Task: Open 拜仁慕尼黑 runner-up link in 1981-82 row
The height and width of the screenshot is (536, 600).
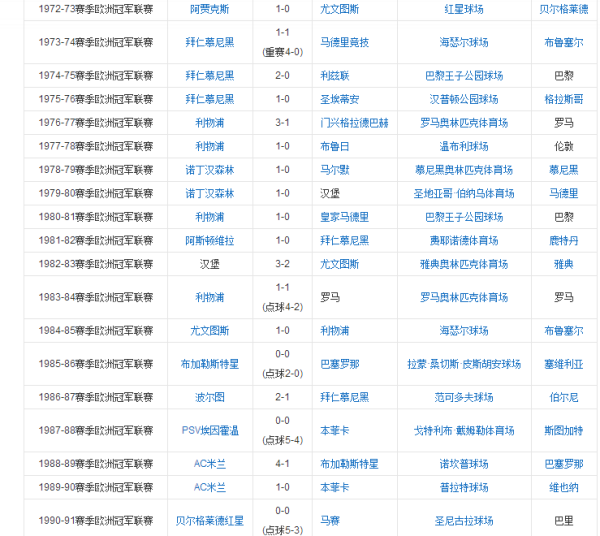Action: 344,241
